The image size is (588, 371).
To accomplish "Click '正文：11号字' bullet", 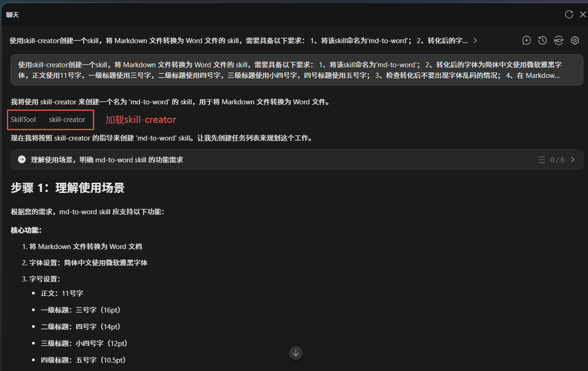I will click(x=62, y=293).
